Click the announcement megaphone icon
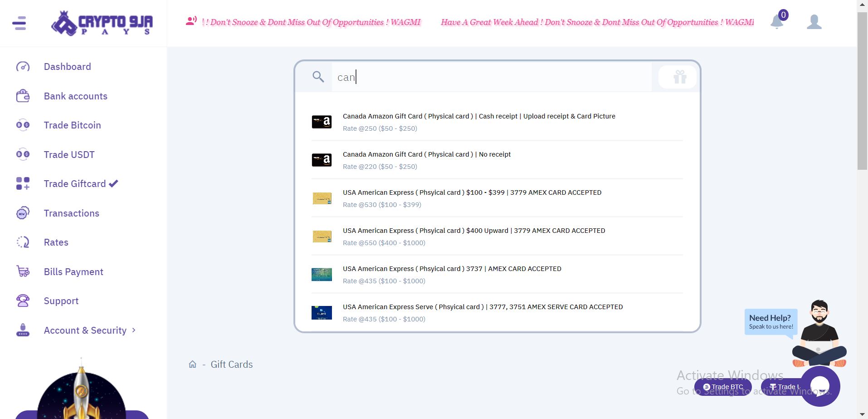868x419 pixels. (x=191, y=21)
